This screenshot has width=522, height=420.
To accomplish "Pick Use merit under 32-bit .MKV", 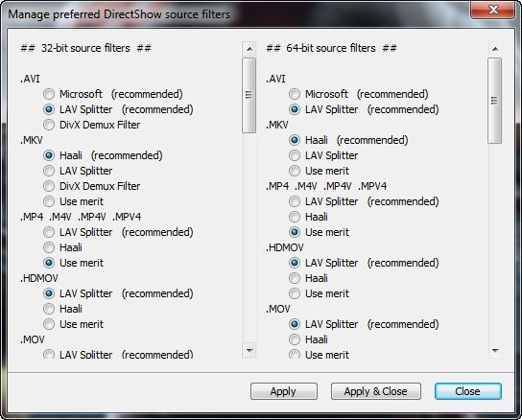I will pyautogui.click(x=49, y=201).
